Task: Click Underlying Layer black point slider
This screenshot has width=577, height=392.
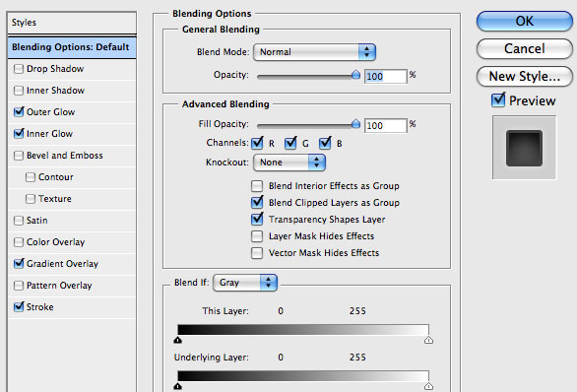Action: pyautogui.click(x=178, y=386)
